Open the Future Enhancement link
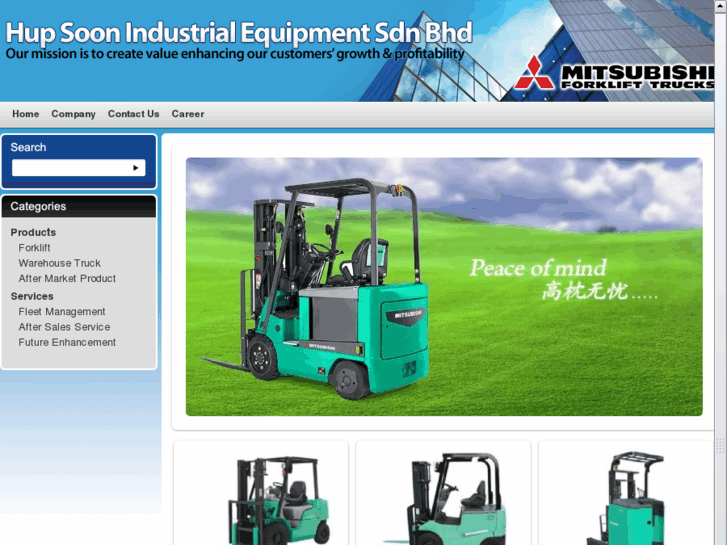The width and height of the screenshot is (727, 545). pyautogui.click(x=67, y=342)
